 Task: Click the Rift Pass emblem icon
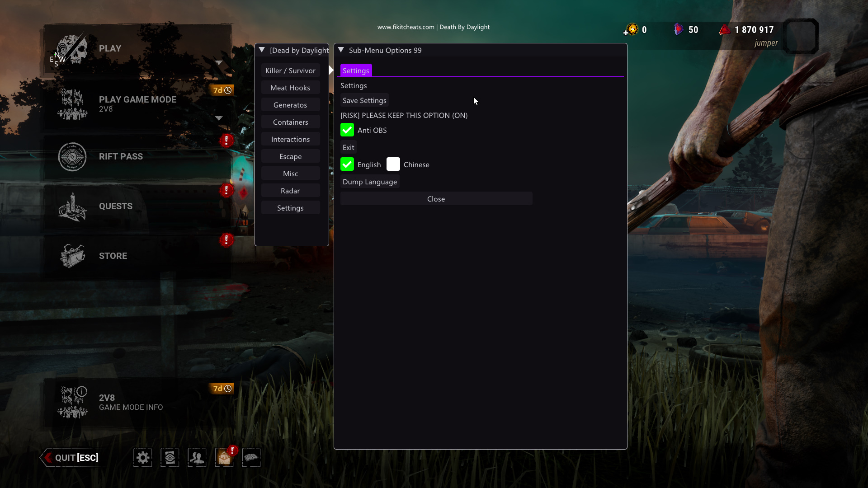point(72,157)
